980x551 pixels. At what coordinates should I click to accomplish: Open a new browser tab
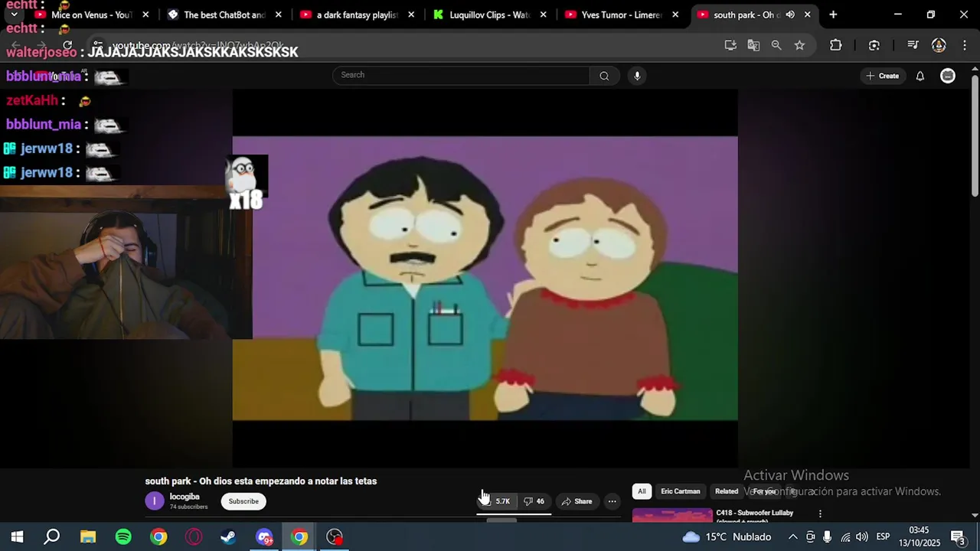(x=833, y=15)
